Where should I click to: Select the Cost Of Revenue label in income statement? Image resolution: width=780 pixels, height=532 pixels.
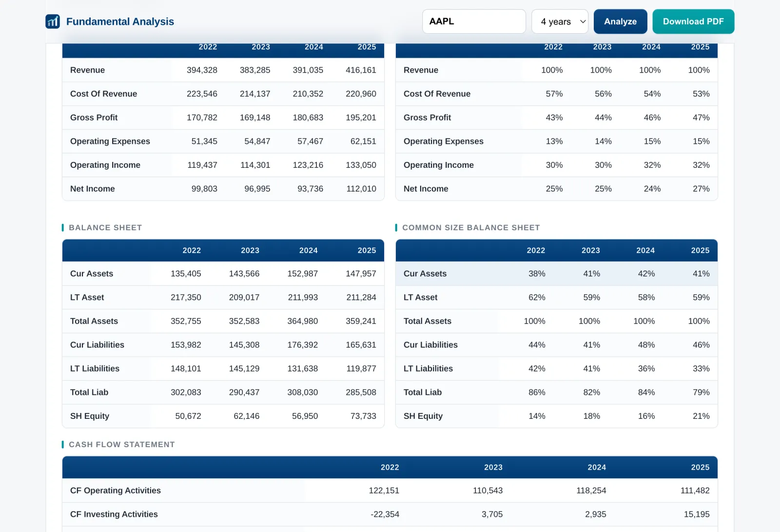pos(103,94)
